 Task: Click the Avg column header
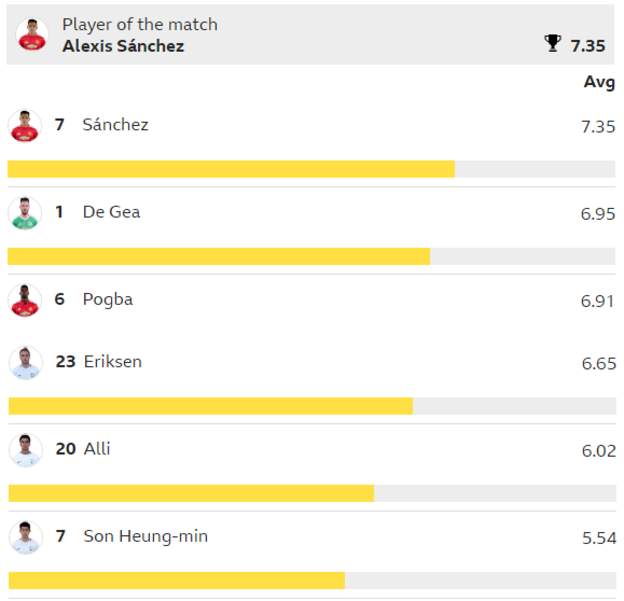click(599, 83)
